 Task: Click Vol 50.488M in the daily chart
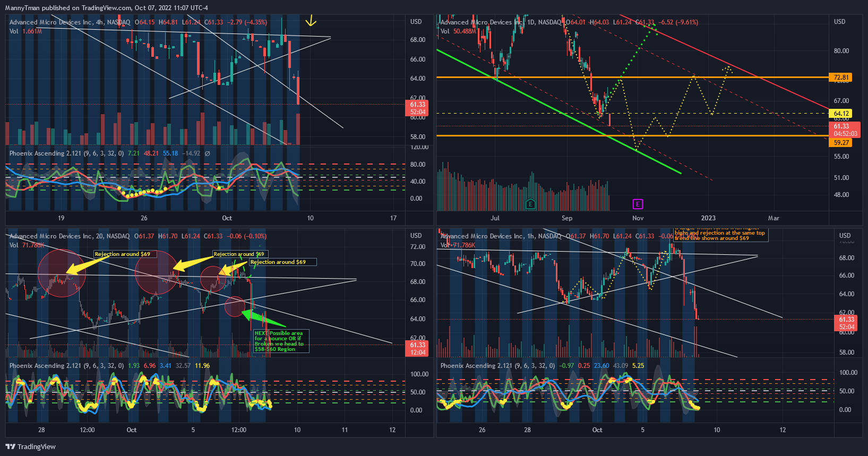458,31
